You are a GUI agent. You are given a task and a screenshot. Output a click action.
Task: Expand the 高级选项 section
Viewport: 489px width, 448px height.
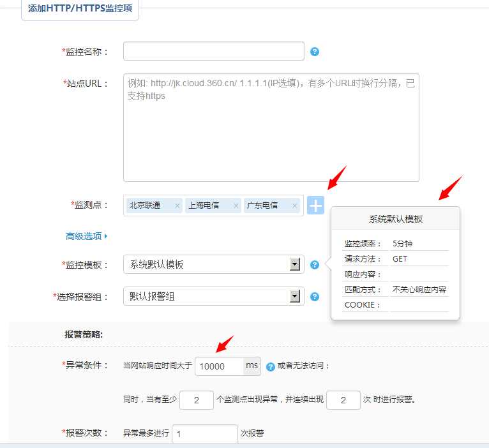point(87,236)
